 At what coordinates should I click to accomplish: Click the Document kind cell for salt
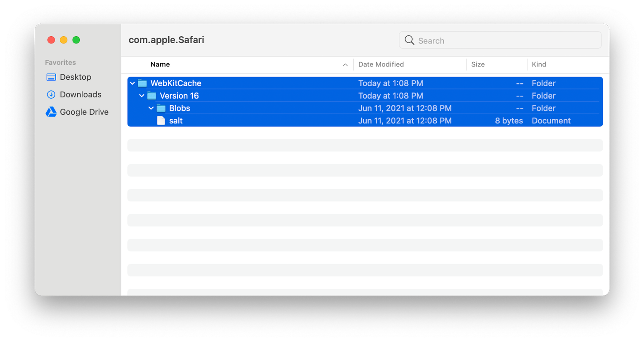(551, 120)
